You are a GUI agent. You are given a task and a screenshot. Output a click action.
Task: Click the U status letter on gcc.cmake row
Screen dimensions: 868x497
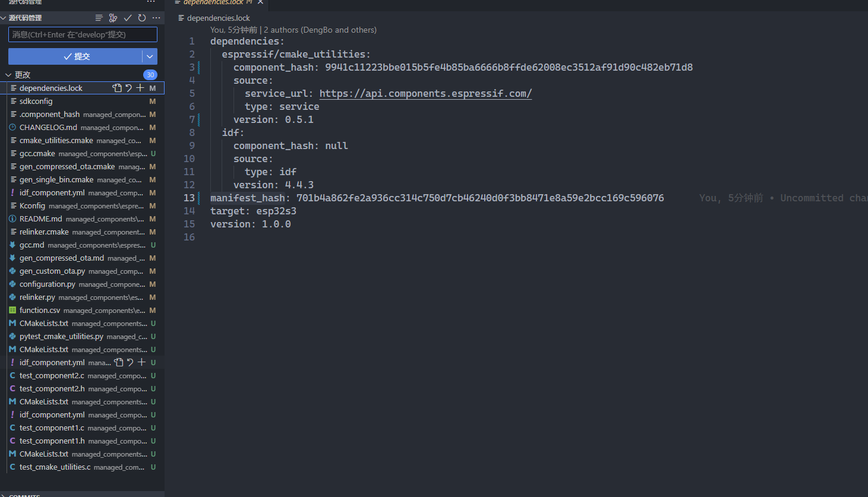[x=153, y=153]
